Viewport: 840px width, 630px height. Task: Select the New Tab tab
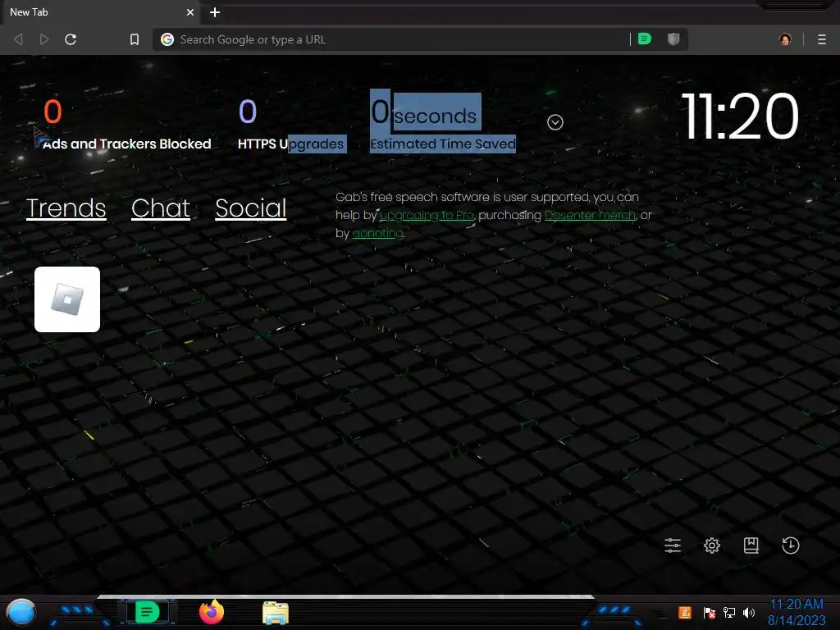coord(100,12)
